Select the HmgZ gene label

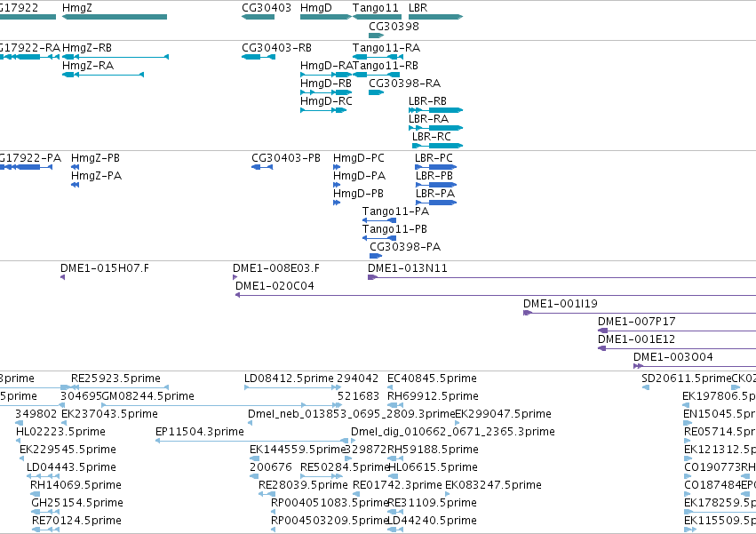point(77,8)
